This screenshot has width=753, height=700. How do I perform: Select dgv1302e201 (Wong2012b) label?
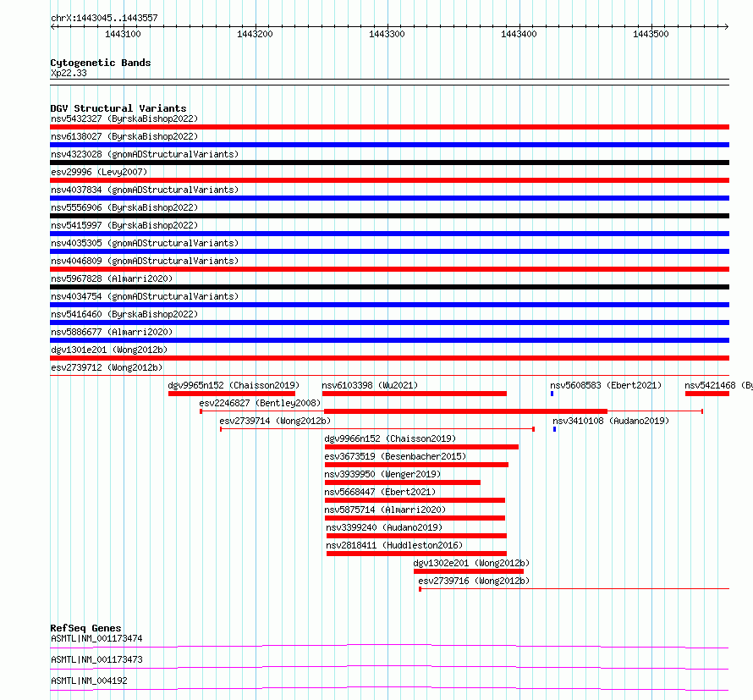point(471,563)
